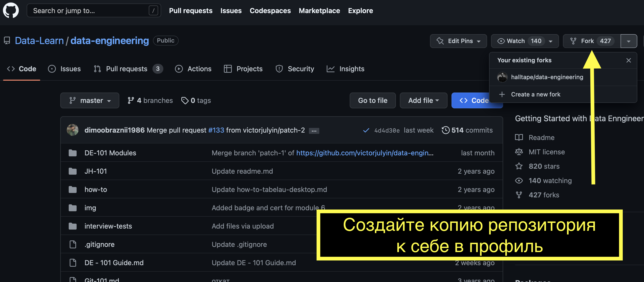This screenshot has height=282, width=644.
Task: Open the MIT license link
Action: tap(540, 152)
